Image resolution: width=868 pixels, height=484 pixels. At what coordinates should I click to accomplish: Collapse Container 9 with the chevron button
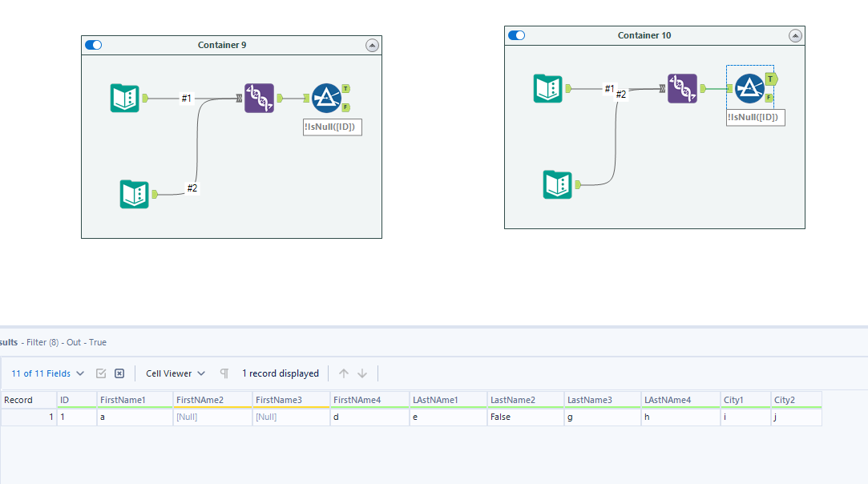click(372, 45)
